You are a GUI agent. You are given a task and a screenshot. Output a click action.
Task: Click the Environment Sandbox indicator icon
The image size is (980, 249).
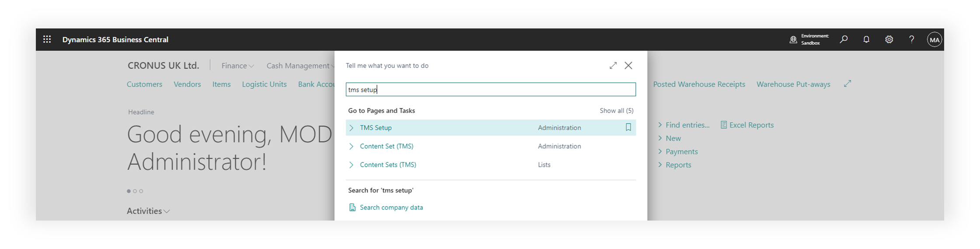[793, 40]
